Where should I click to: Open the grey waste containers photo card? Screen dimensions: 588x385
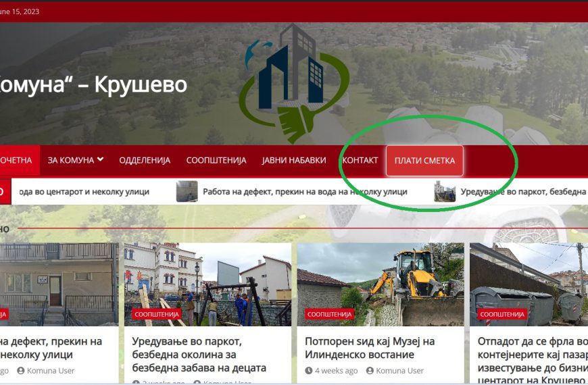pos(529,284)
